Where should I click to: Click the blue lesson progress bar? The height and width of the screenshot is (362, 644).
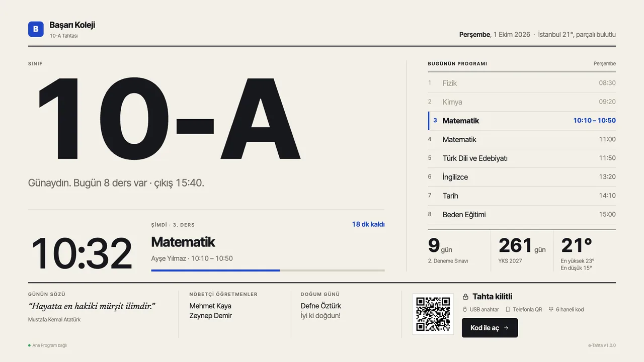point(268,270)
